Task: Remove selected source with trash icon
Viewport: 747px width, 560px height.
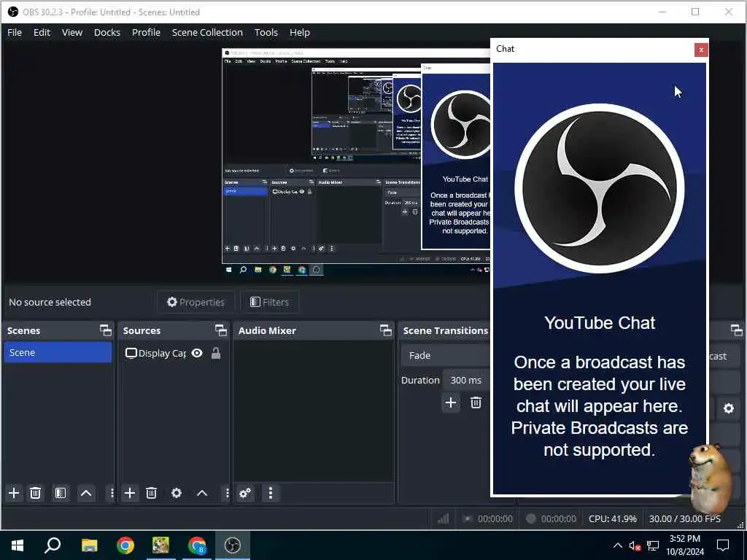Action: pos(152,493)
